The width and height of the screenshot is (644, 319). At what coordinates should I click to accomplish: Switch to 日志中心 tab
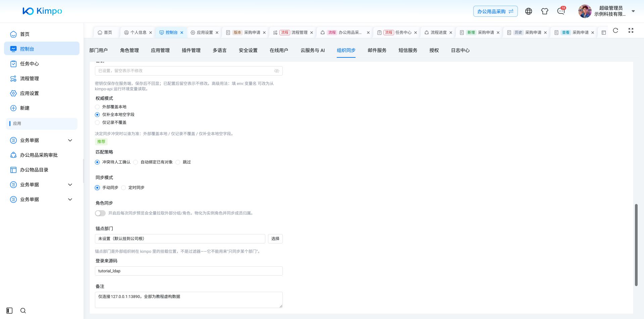[460, 50]
